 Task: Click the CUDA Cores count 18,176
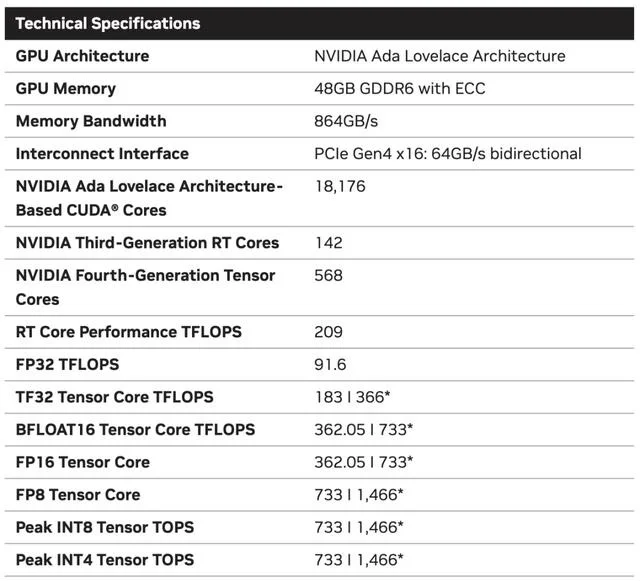pyautogui.click(x=339, y=186)
